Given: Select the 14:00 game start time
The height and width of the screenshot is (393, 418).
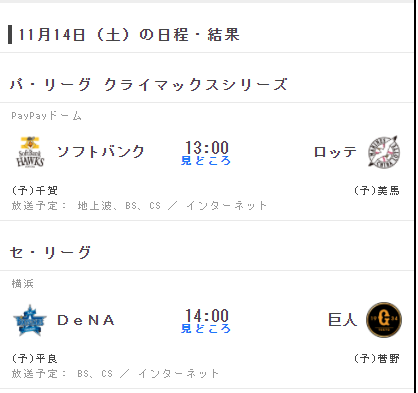Looking at the screenshot, I should point(207,315).
